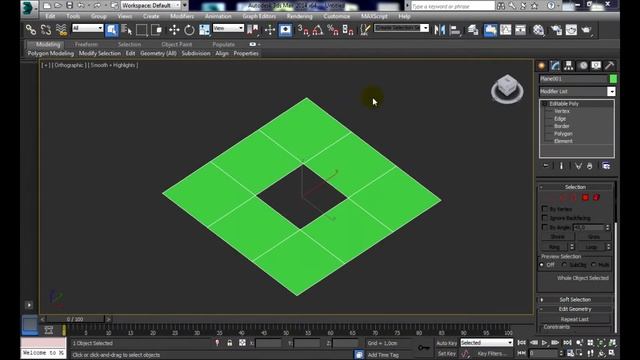Toggle the Percent Snap button
This screenshot has height=360, width=640.
pyautogui.click(x=333, y=30)
